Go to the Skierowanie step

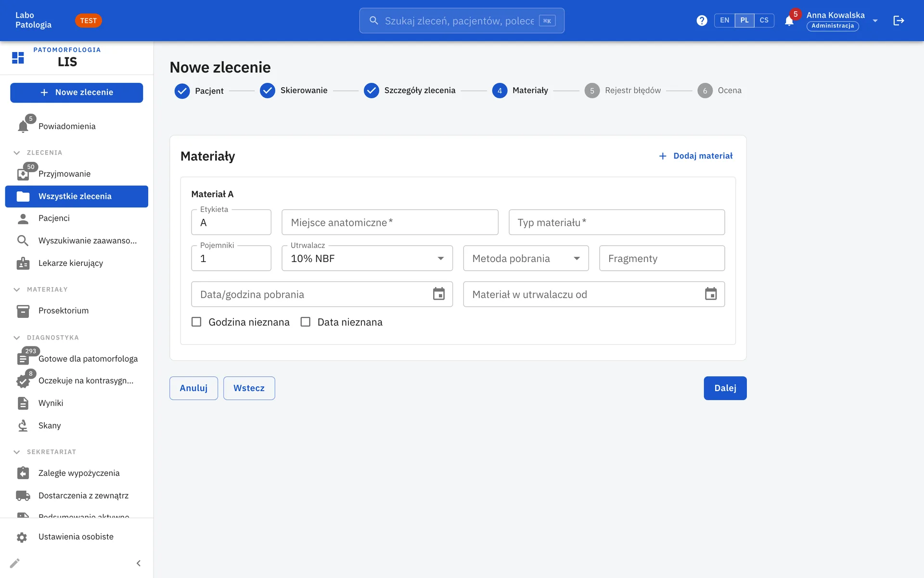click(x=294, y=91)
